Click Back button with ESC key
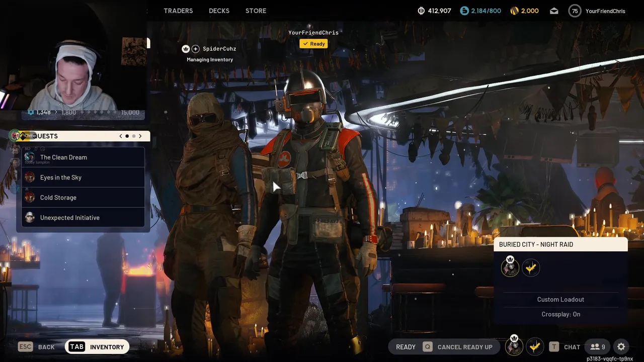The height and width of the screenshot is (362, 644). pos(36,347)
